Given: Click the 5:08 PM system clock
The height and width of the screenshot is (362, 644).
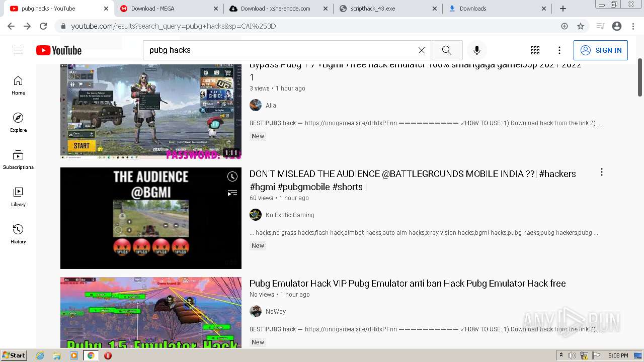Looking at the screenshot, I should tap(618, 355).
